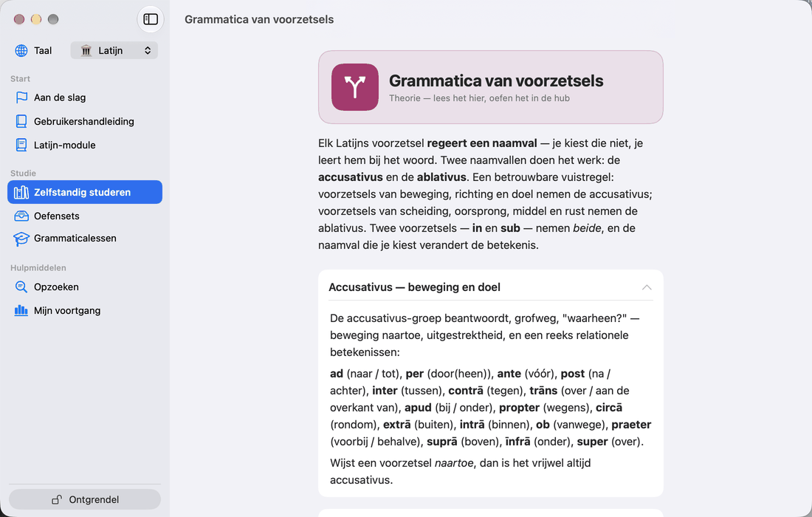Click the Opzoeken magnifier icon
Image resolution: width=812 pixels, height=517 pixels.
[21, 287]
